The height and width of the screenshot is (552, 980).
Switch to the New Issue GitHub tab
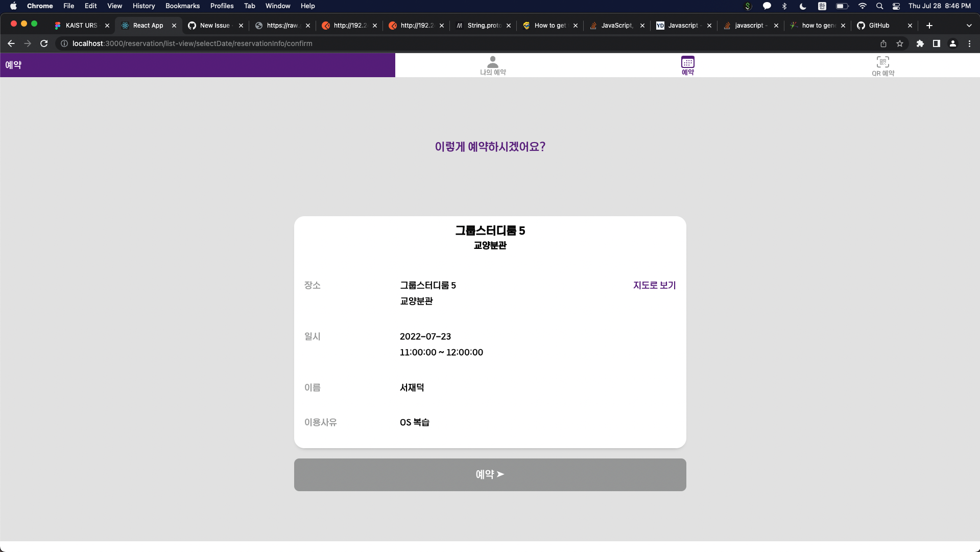point(215,26)
